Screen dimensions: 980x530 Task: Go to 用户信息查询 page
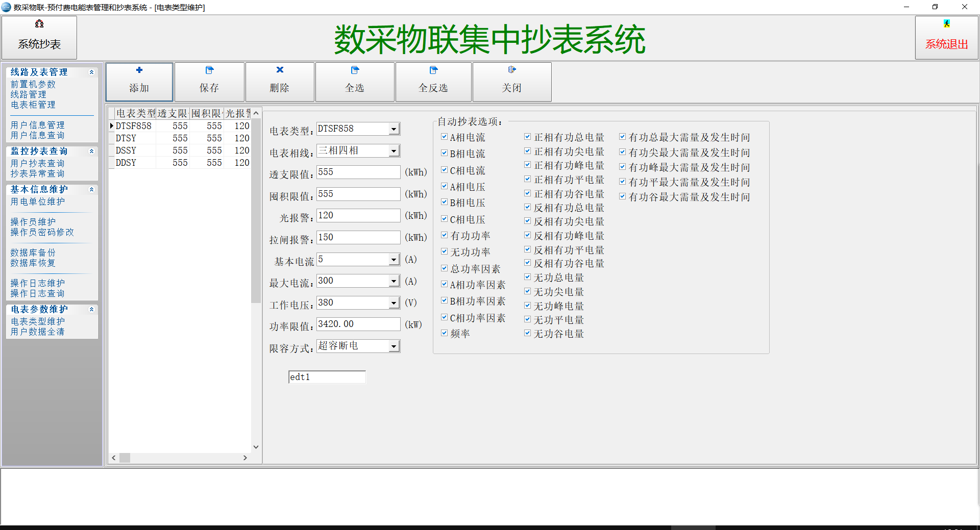[38, 135]
